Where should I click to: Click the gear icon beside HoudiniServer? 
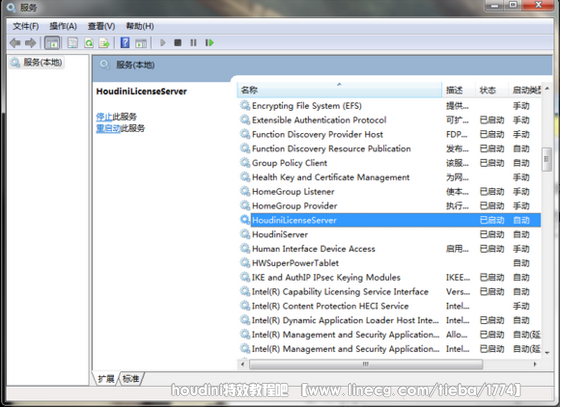pyautogui.click(x=245, y=234)
